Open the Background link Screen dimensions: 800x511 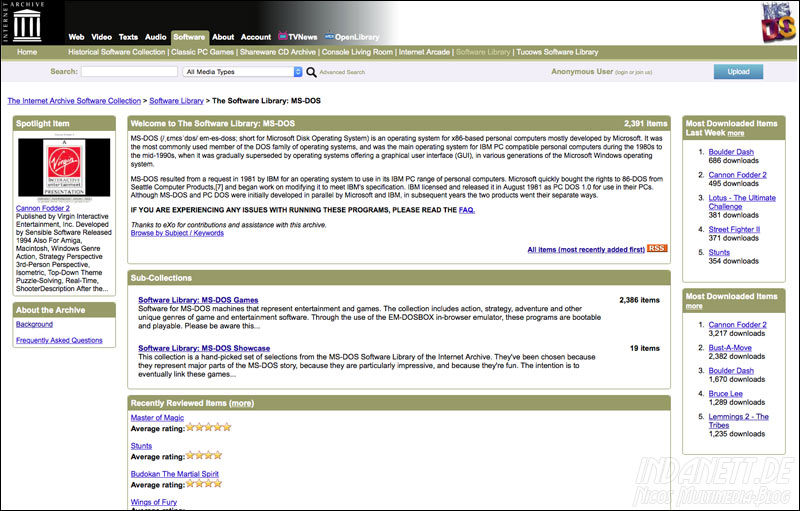(x=34, y=324)
